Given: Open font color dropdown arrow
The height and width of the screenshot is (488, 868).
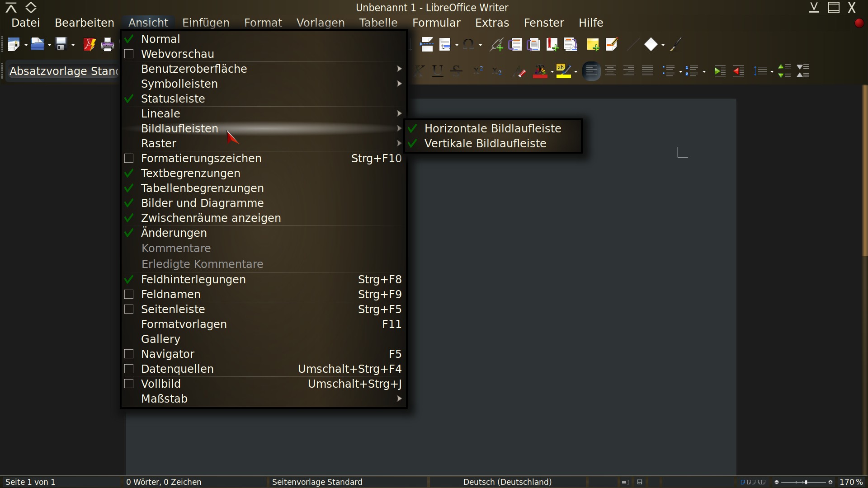Looking at the screenshot, I should click(552, 71).
